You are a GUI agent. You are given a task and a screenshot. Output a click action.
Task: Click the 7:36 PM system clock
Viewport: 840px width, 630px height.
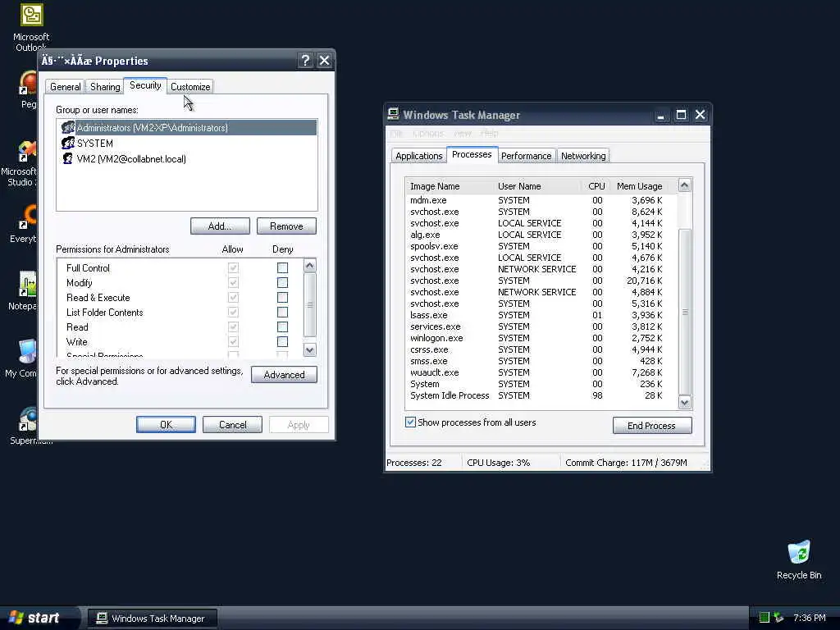(x=810, y=618)
